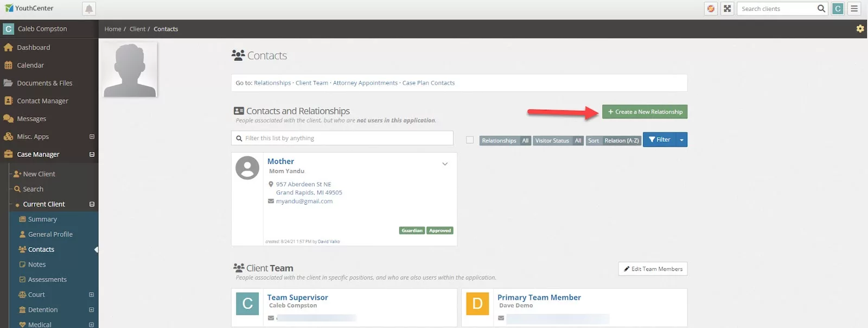Open Summary under Current Client
This screenshot has width=868, height=328.
42,219
